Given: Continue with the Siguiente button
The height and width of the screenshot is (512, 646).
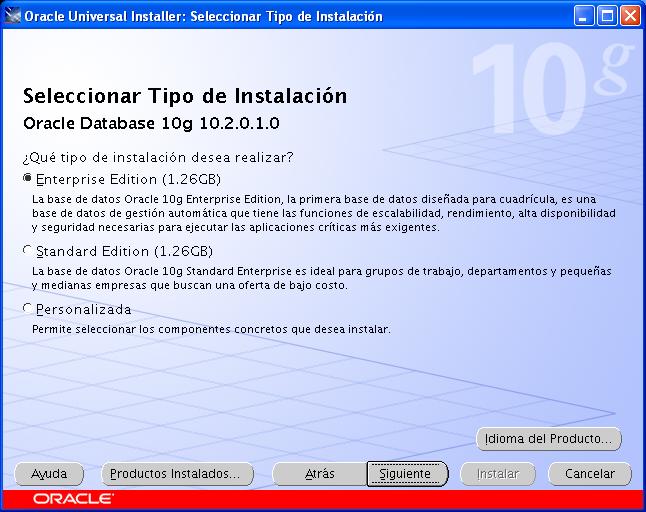Looking at the screenshot, I should (407, 474).
